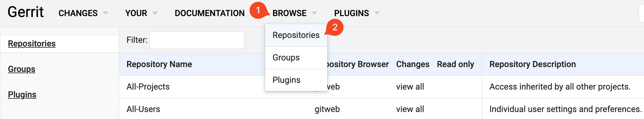
Task: Focus the Filter text field
Action: tap(197, 40)
